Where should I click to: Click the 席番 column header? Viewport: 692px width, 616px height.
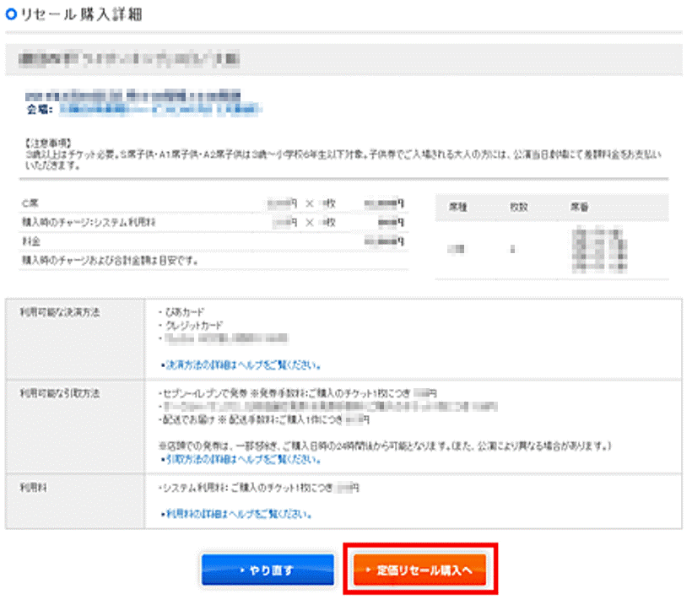point(579,207)
